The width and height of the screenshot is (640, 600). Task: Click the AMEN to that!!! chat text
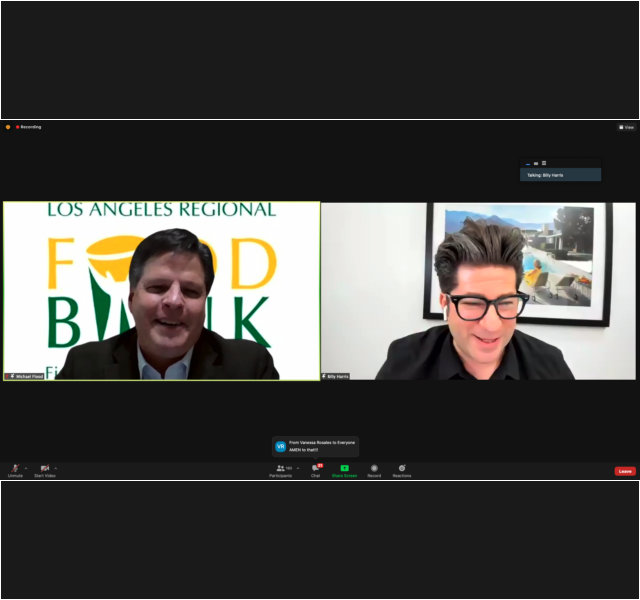click(303, 450)
